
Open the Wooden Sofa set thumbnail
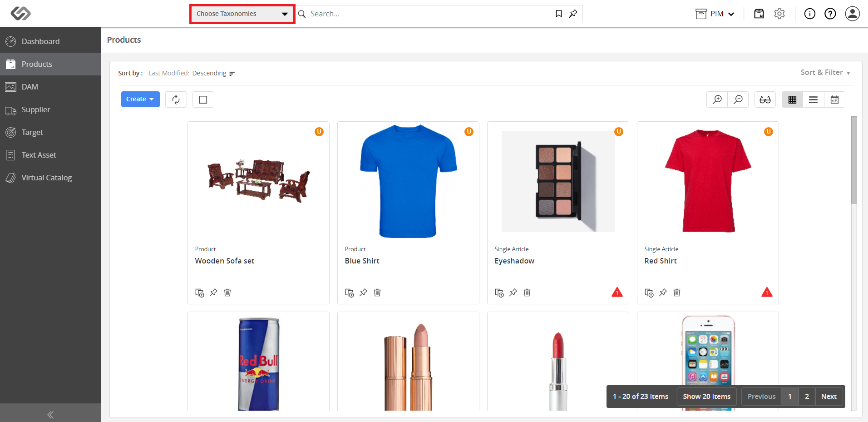pyautogui.click(x=258, y=181)
